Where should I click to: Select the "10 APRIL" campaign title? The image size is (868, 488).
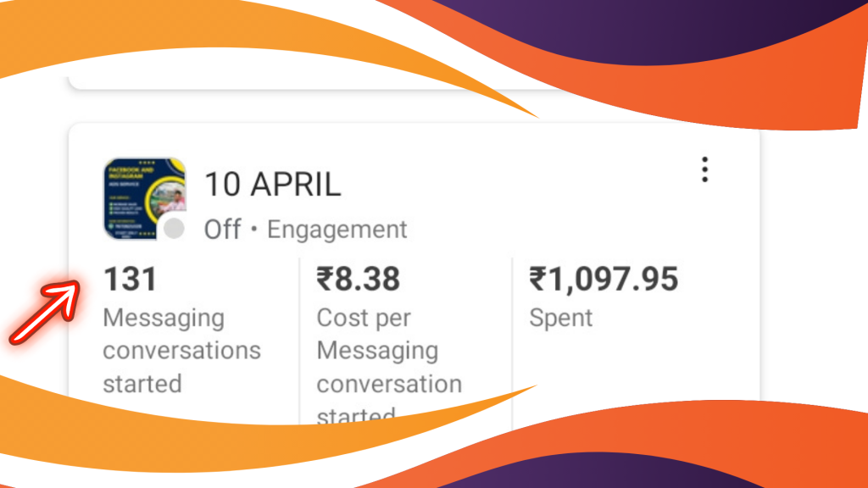(273, 184)
